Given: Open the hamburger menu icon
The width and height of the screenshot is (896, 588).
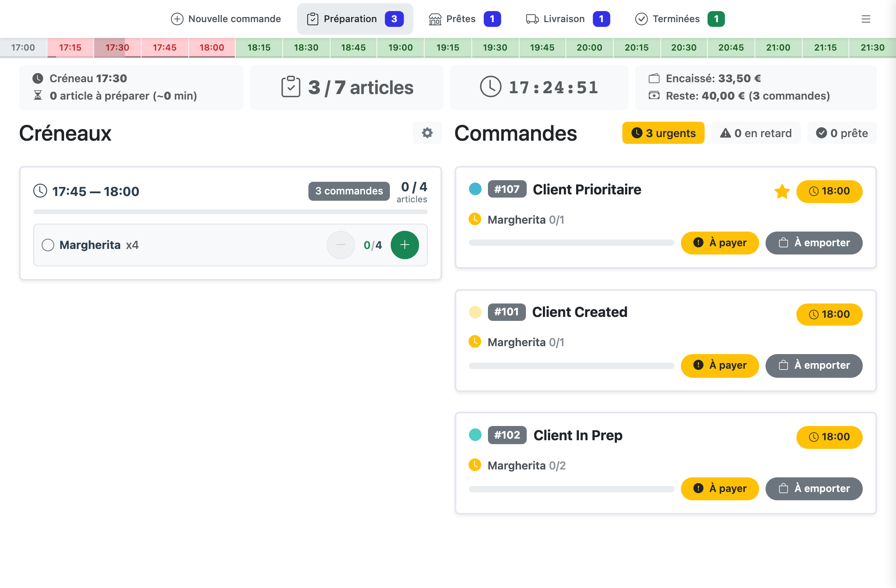Looking at the screenshot, I should tap(866, 19).
